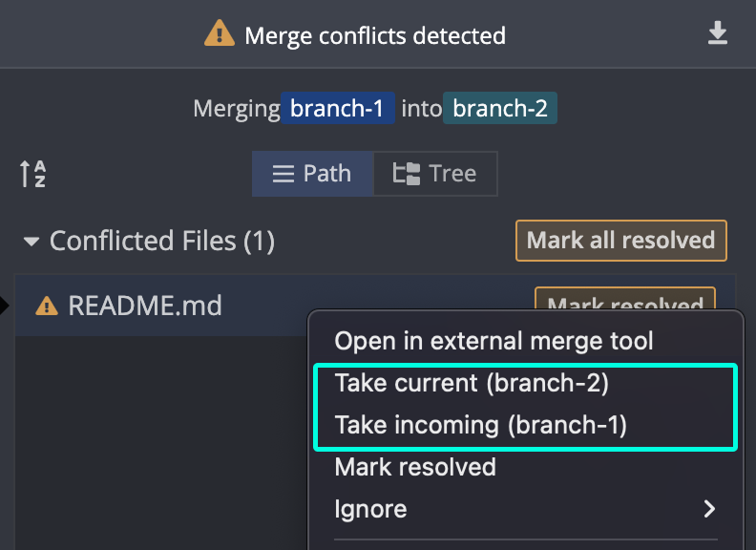This screenshot has height=550, width=756.
Task: Expand the Ignore submenu arrow
Action: (709, 509)
